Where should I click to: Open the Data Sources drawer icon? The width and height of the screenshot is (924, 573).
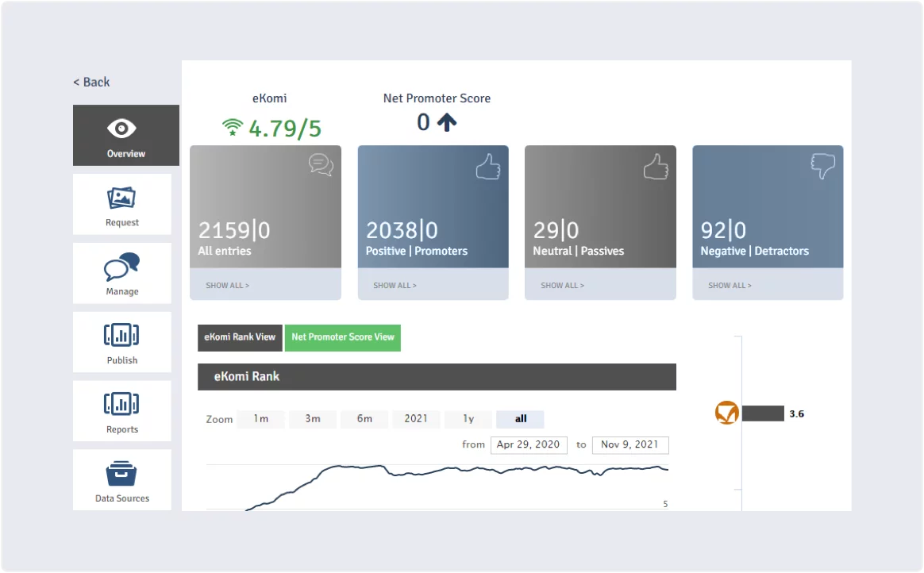(121, 474)
